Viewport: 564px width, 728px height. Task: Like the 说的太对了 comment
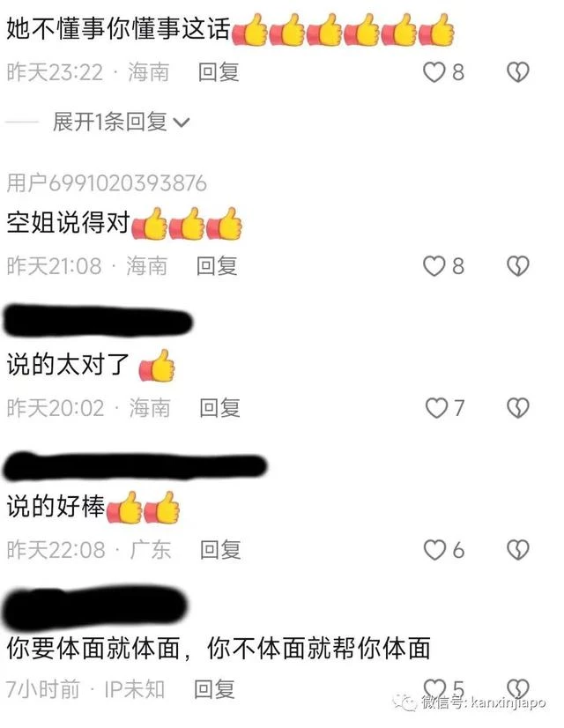point(436,408)
